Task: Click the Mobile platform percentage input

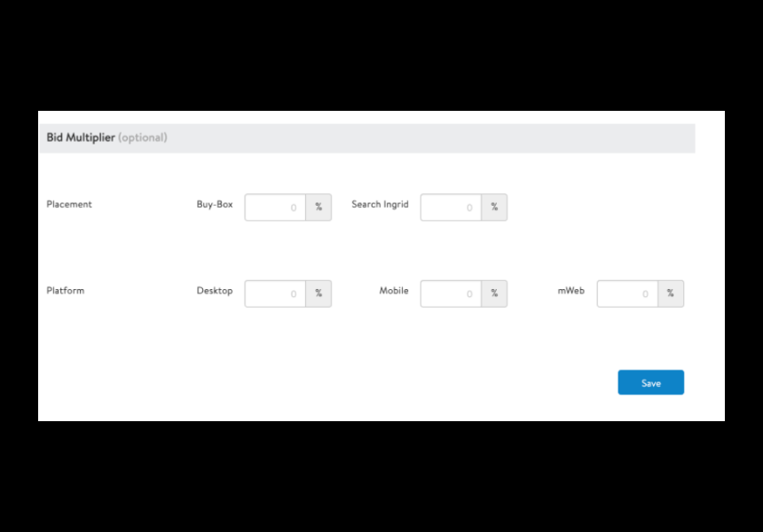Action: point(451,293)
